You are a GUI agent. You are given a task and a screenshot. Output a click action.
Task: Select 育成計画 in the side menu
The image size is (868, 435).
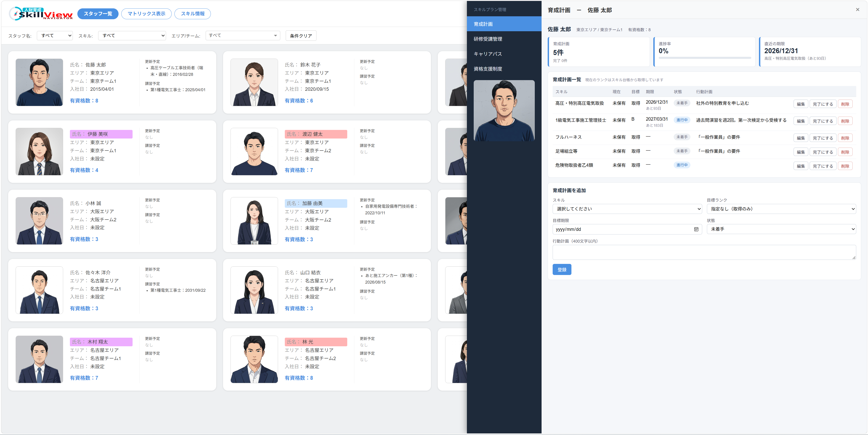pos(504,24)
